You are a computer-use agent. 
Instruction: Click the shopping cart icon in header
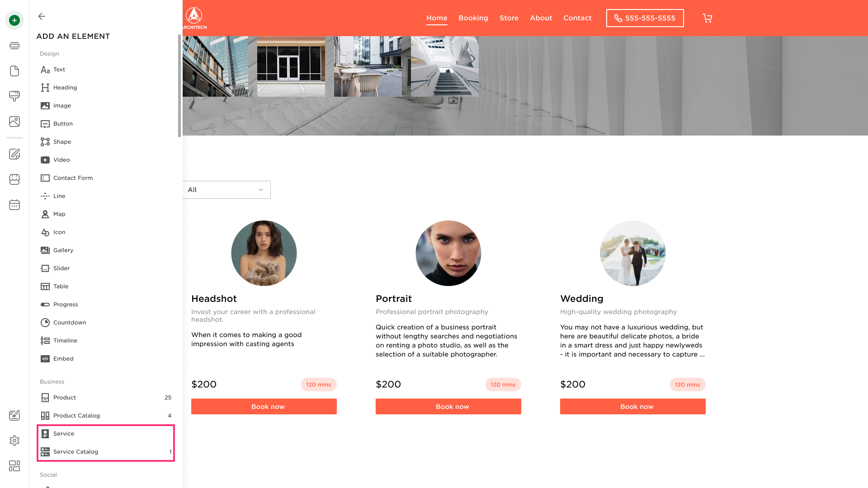pyautogui.click(x=708, y=18)
